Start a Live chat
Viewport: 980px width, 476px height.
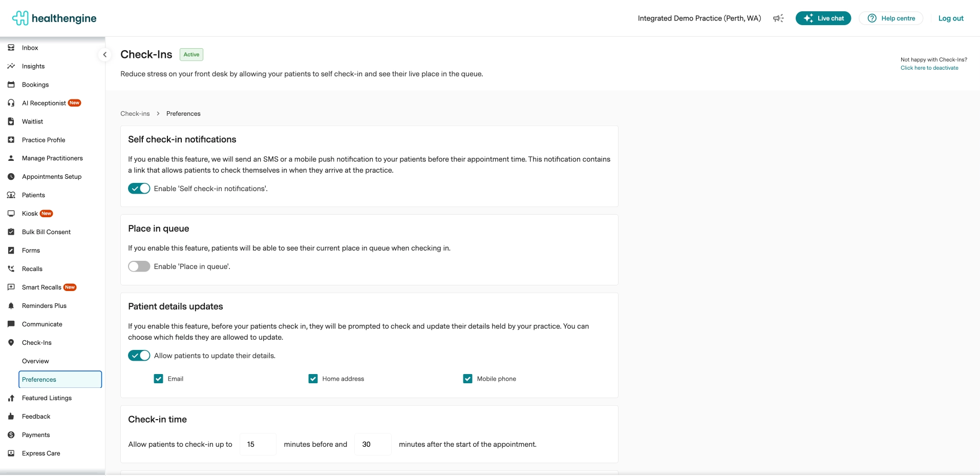pyautogui.click(x=823, y=18)
